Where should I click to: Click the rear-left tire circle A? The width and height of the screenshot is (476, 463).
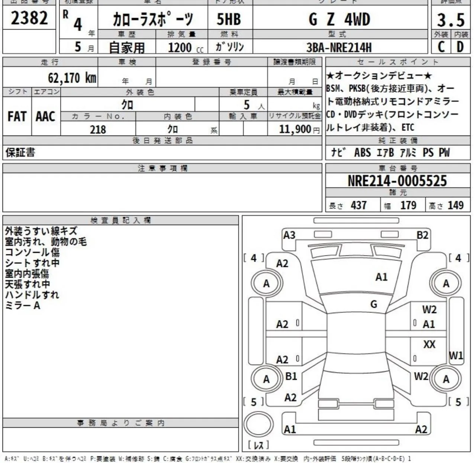(x=266, y=379)
